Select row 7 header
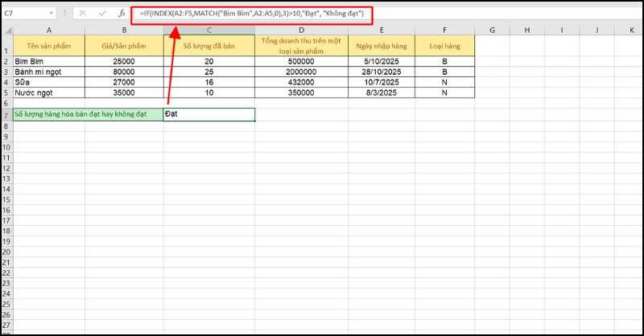644x336 pixels. [x=6, y=114]
